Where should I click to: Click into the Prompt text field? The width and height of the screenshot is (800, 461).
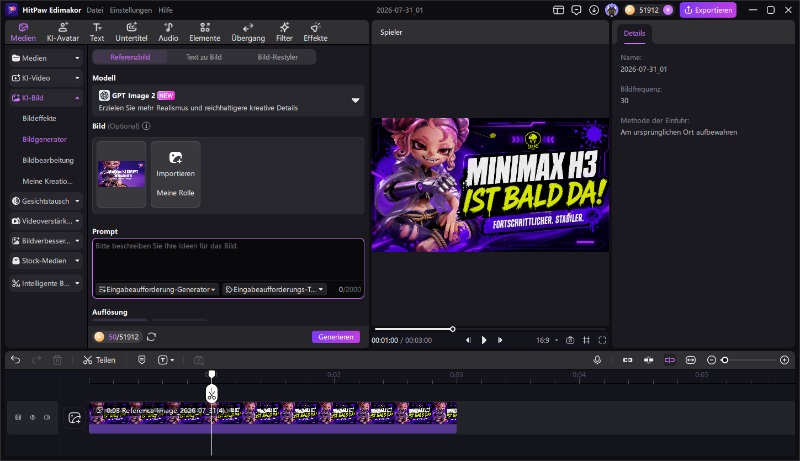pos(228,260)
